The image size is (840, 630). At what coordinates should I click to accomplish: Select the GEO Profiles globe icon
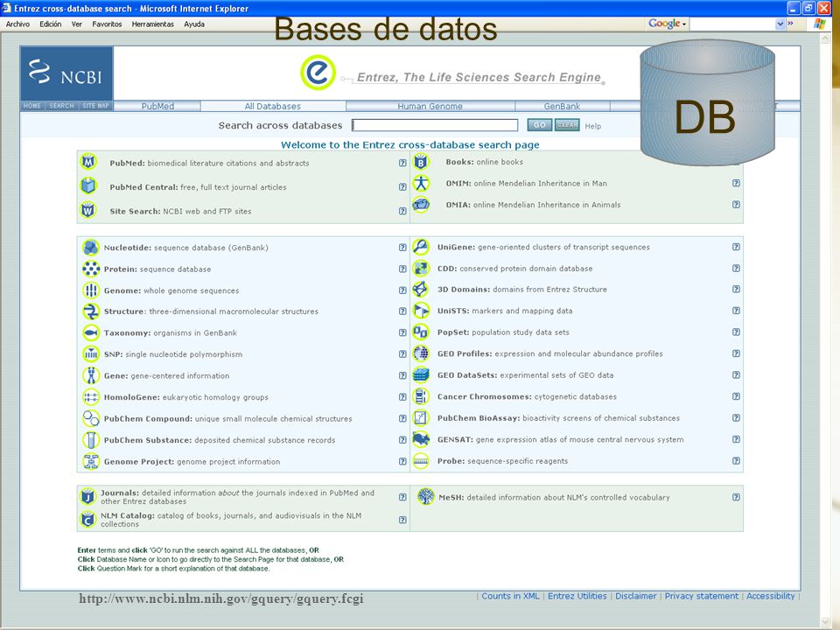421,353
